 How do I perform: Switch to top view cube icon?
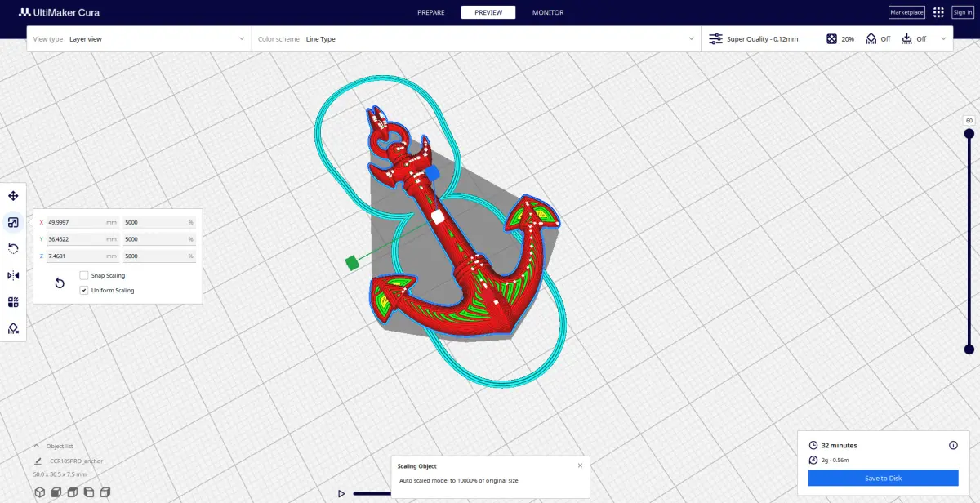point(72,492)
